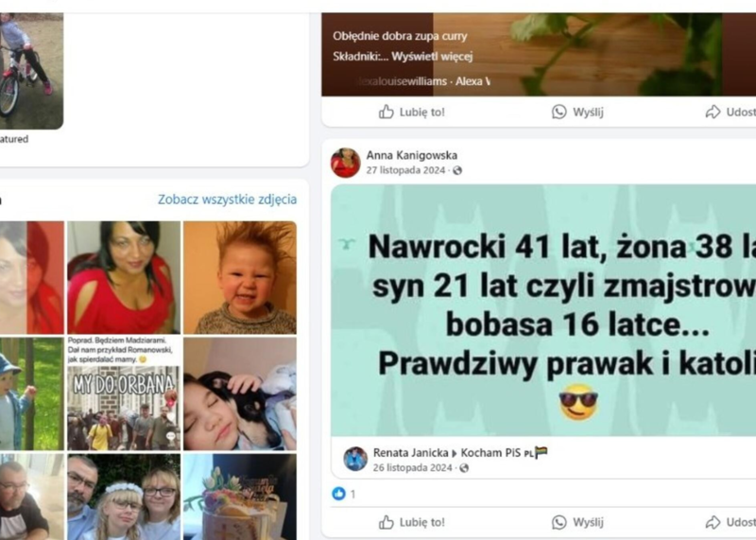The image size is (756, 540).
Task: Click the blue like reaction icon with count 1
Action: (x=339, y=494)
